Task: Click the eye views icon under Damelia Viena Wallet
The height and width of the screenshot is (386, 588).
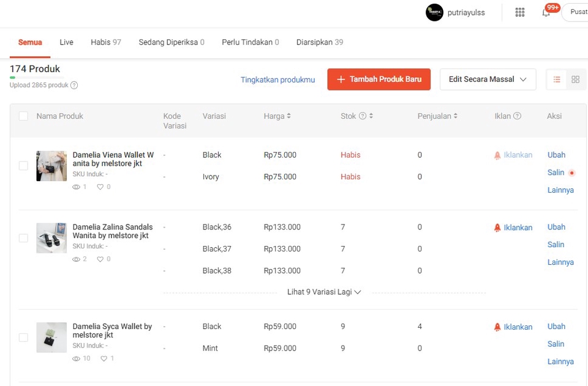Action: click(x=76, y=187)
